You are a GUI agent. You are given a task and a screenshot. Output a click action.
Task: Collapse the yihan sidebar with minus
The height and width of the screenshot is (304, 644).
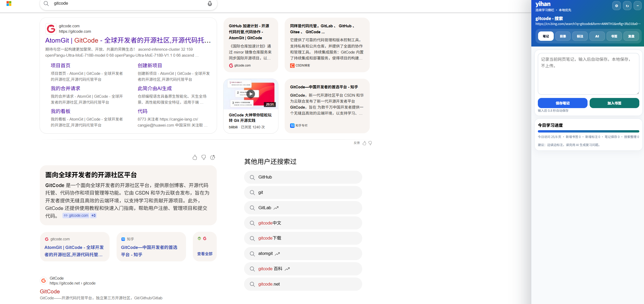pyautogui.click(x=637, y=6)
